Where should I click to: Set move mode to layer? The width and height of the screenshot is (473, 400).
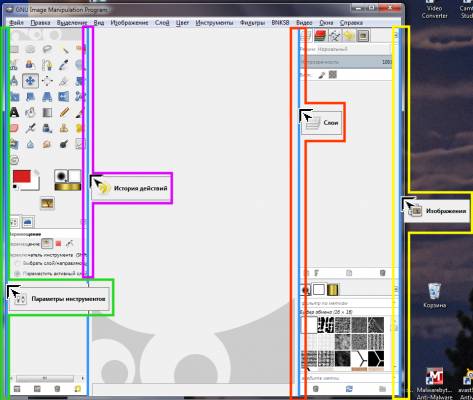tap(47, 244)
